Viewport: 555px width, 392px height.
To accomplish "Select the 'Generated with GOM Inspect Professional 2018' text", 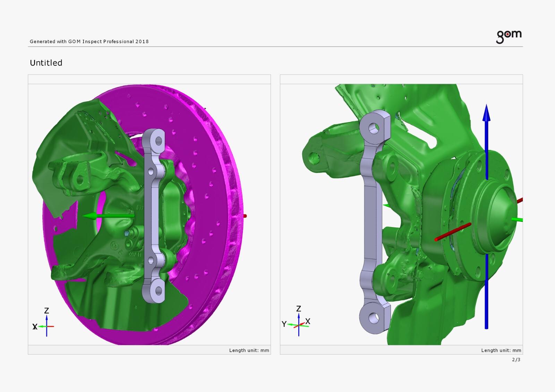I will click(89, 42).
